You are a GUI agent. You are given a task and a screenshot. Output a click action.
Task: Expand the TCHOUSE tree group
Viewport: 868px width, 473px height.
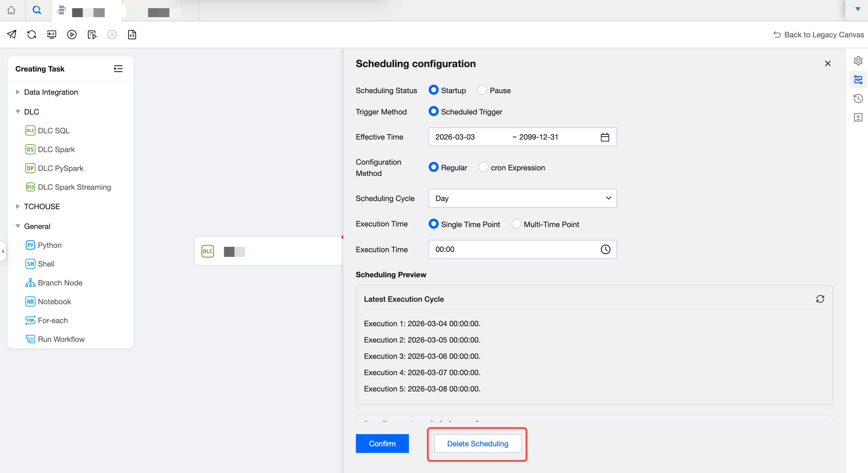(x=18, y=206)
